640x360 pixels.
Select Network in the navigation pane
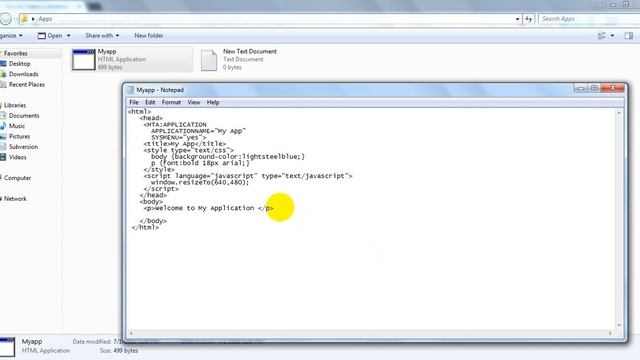15,199
